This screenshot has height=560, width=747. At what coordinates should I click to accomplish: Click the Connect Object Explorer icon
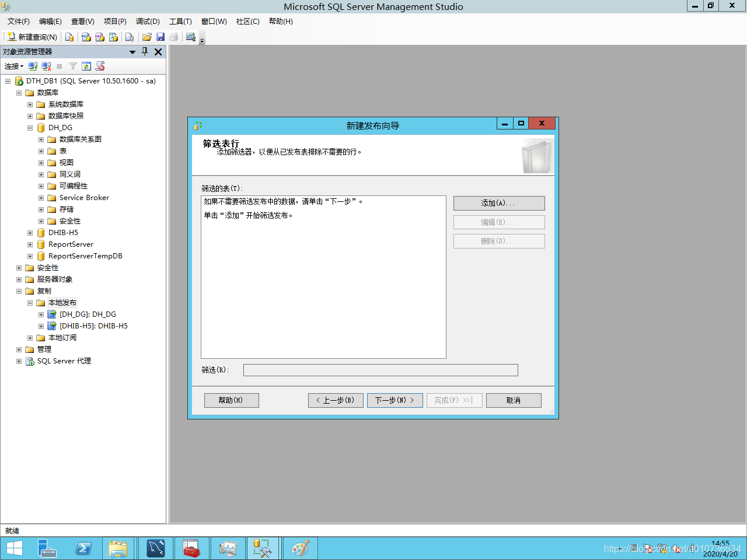coord(33,66)
